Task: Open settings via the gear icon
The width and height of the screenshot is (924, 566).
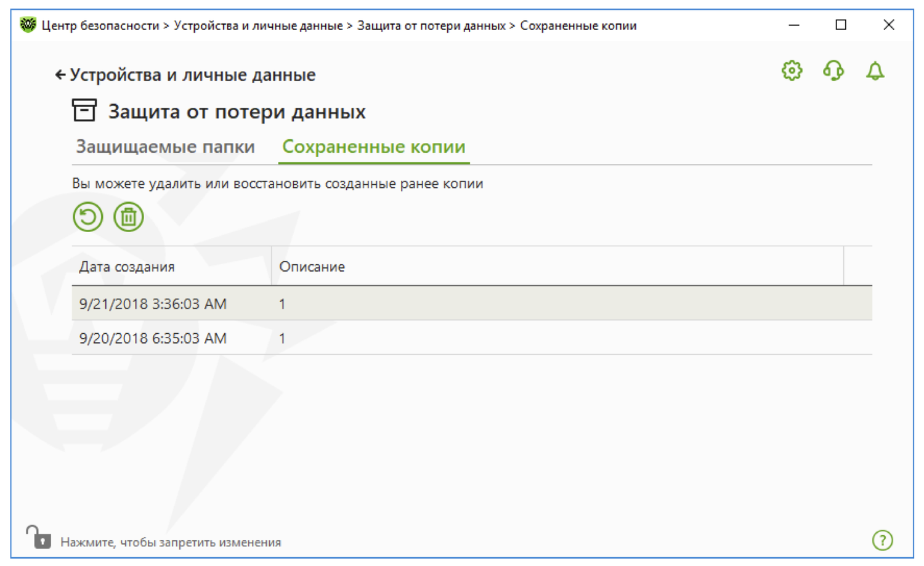Action: [792, 71]
